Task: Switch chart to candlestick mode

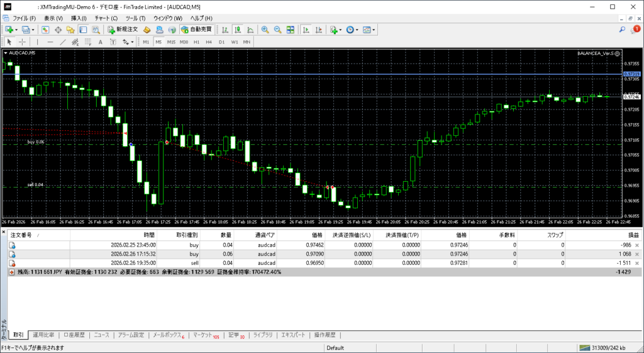Action: coord(239,30)
